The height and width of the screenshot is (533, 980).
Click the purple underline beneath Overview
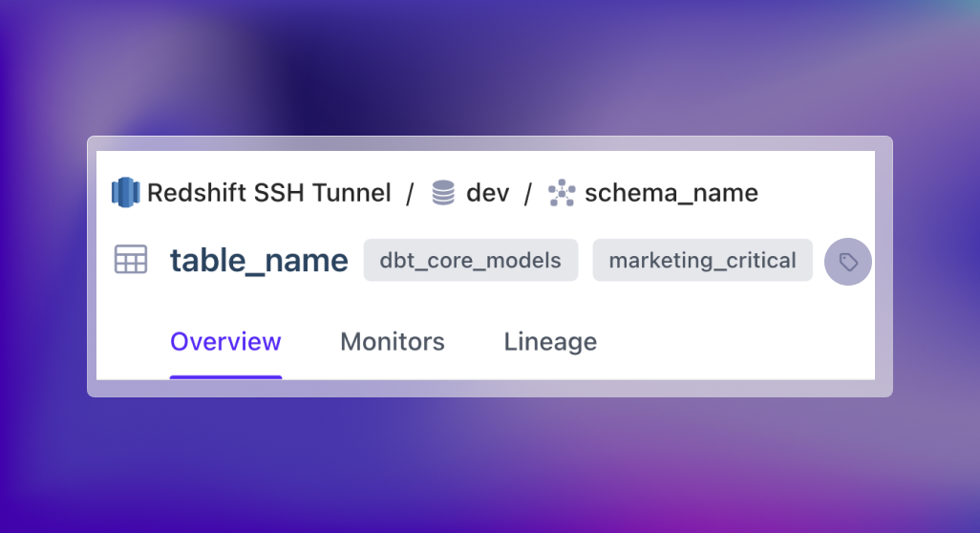tap(225, 376)
